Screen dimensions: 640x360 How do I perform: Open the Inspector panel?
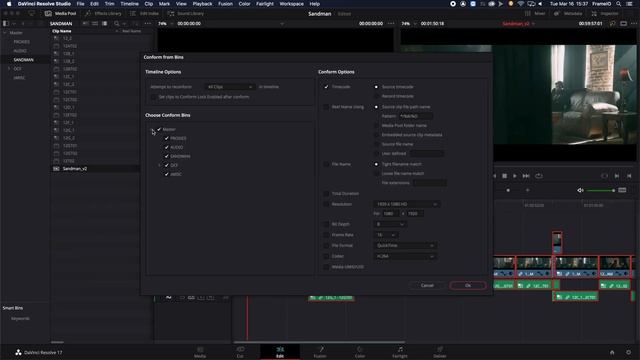pos(605,13)
